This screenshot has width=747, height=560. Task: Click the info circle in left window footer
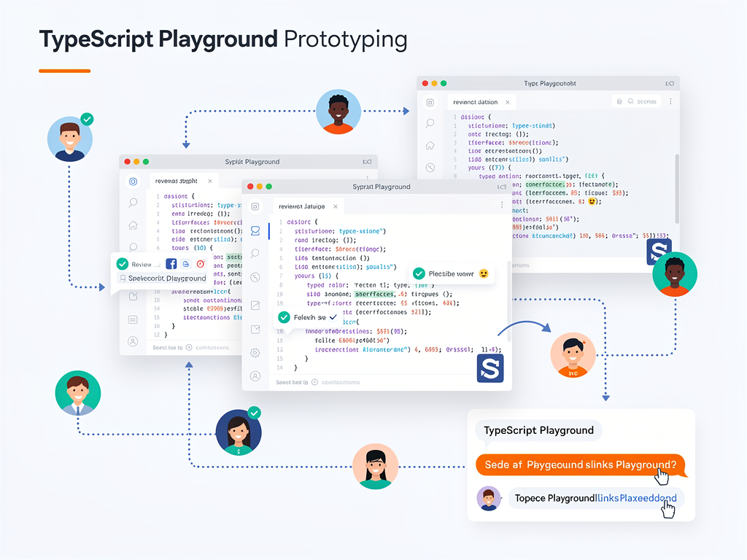(189, 348)
